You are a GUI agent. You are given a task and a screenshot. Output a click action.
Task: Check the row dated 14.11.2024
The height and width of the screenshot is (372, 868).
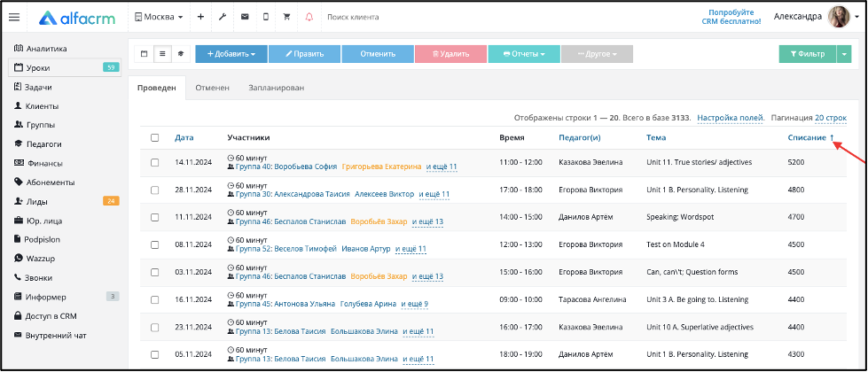[x=155, y=162]
